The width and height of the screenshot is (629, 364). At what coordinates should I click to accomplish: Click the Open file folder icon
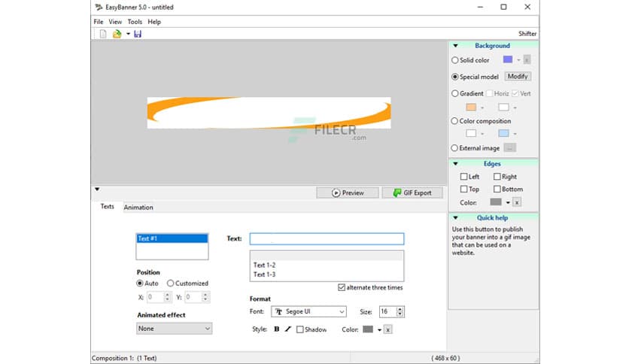pos(117,34)
